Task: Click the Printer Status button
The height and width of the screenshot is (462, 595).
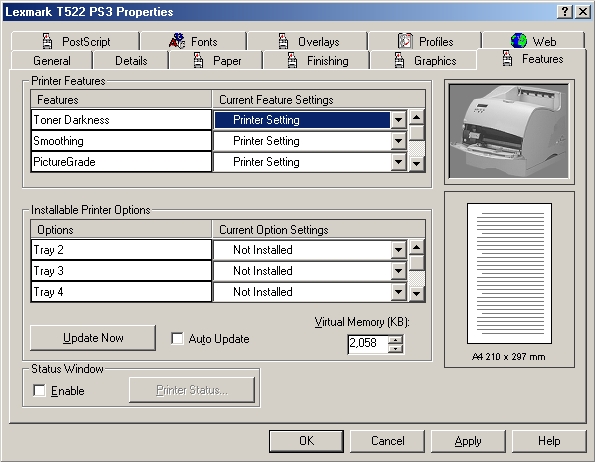Action: (192, 390)
